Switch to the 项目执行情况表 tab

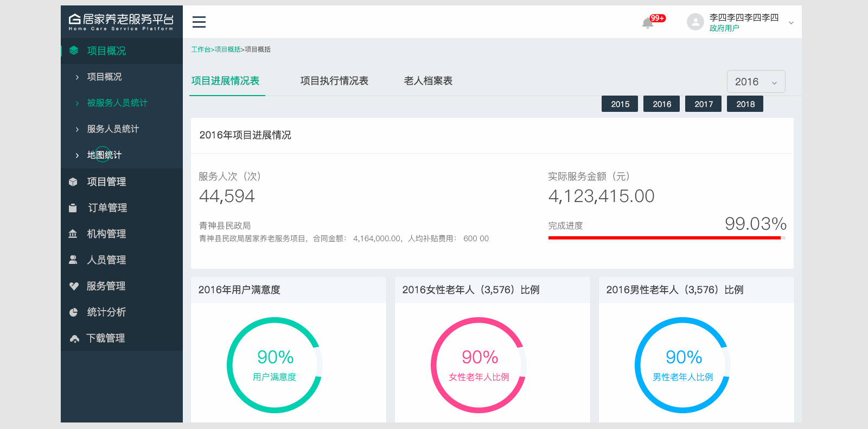coord(334,81)
